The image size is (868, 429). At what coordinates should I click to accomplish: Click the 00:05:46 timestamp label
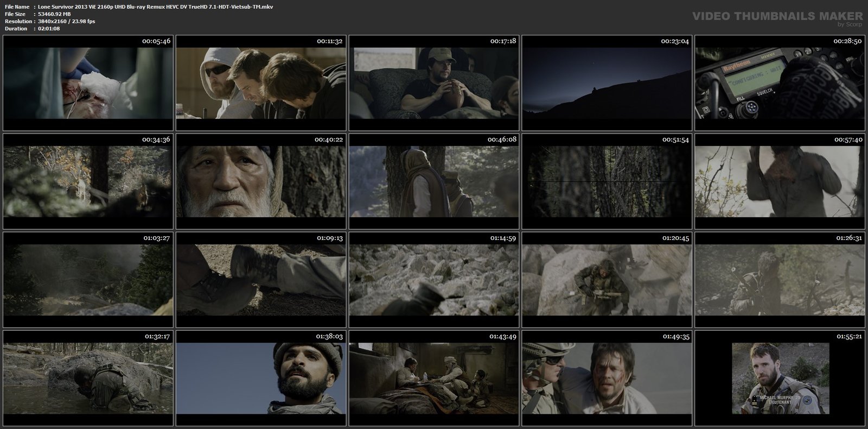click(156, 41)
